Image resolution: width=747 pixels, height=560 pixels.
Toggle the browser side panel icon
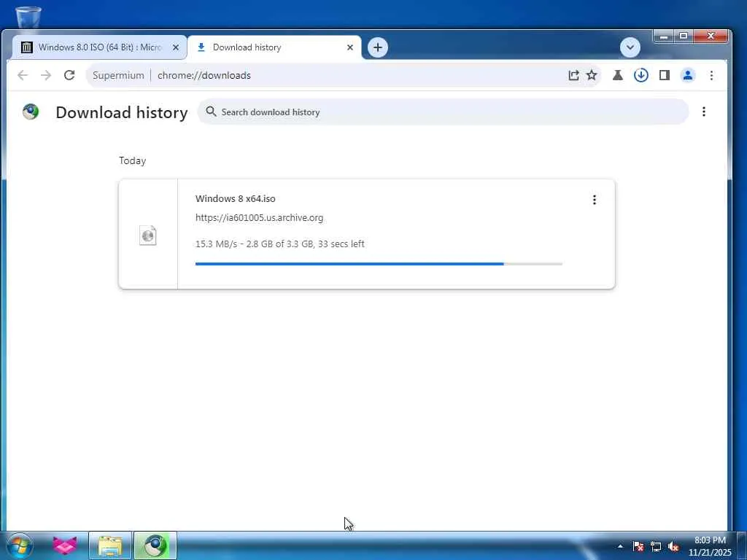point(665,75)
